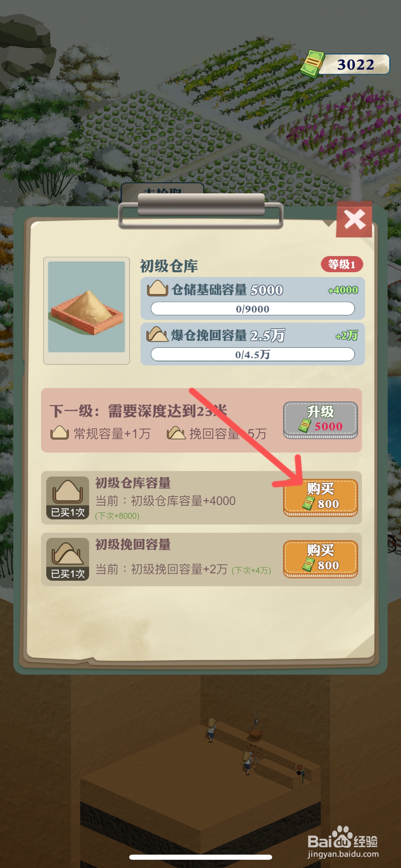Buy 初级挽回容量 for 800
Screen dimensions: 401x868
(320, 559)
